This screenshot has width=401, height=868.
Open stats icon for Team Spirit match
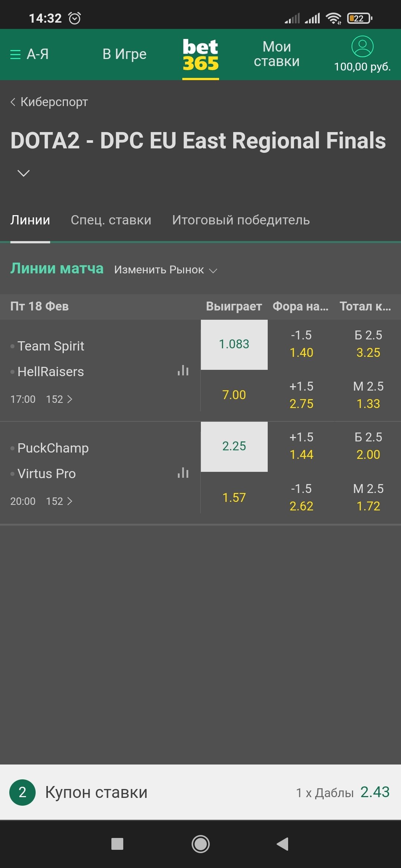tap(183, 371)
